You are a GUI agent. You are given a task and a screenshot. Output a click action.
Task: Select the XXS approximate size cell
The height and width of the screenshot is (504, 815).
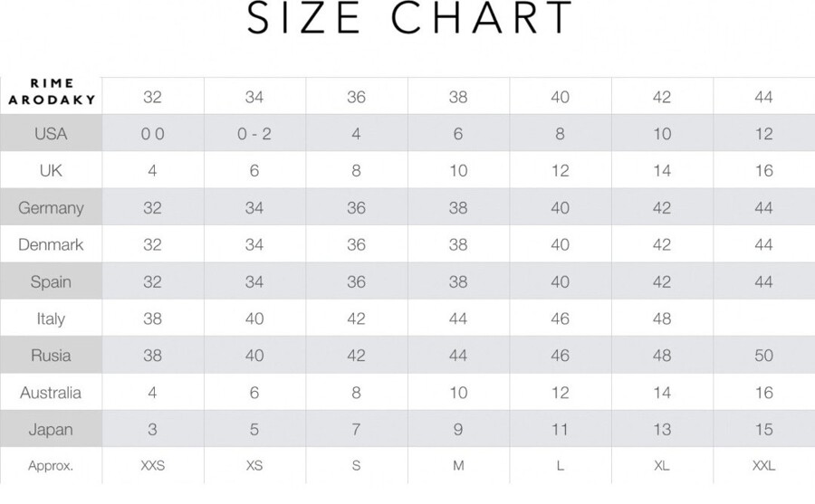(153, 466)
